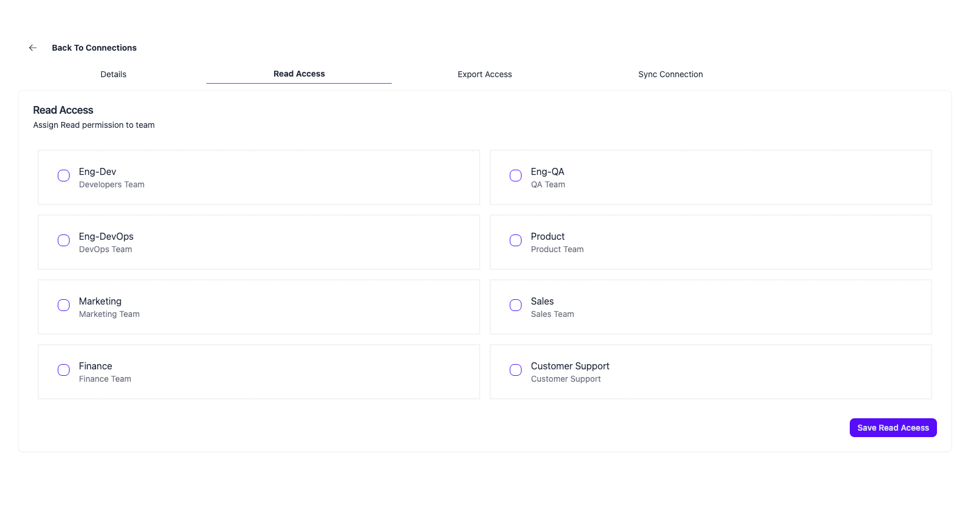980x519 pixels.
Task: Check the Finance team checkbox
Action: [x=64, y=370]
